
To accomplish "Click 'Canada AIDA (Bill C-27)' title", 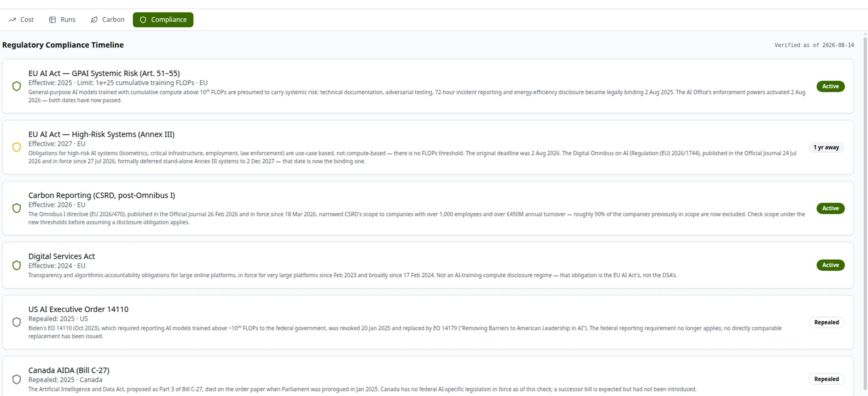I will point(69,370).
